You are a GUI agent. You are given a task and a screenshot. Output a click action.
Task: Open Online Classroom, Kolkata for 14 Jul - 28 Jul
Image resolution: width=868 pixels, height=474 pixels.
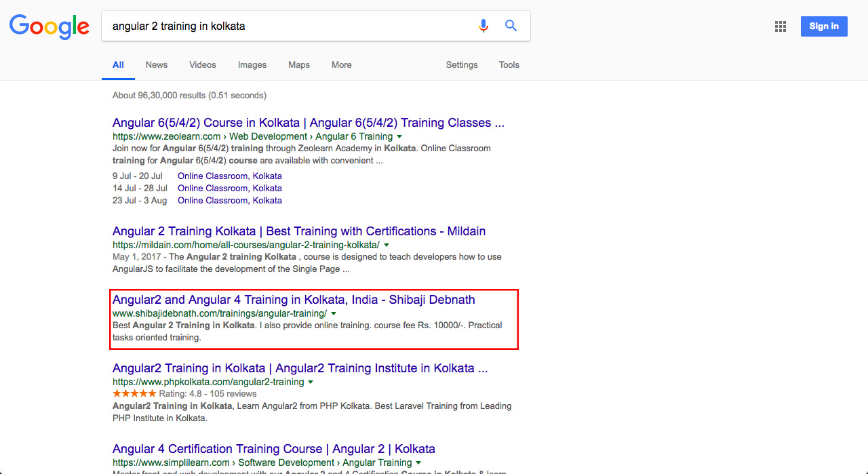(230, 188)
